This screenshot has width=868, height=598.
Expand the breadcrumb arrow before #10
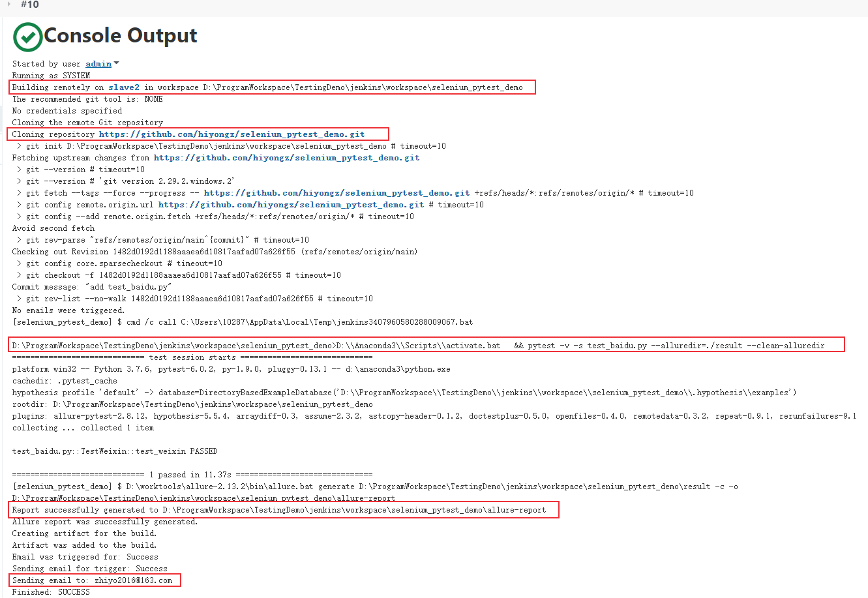tap(9, 4)
